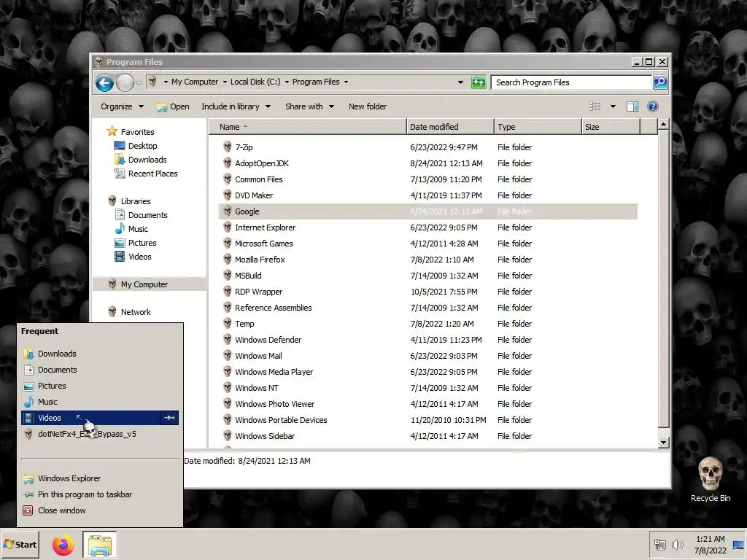This screenshot has width=747, height=560.
Task: Click Open in the toolbar
Action: click(174, 106)
